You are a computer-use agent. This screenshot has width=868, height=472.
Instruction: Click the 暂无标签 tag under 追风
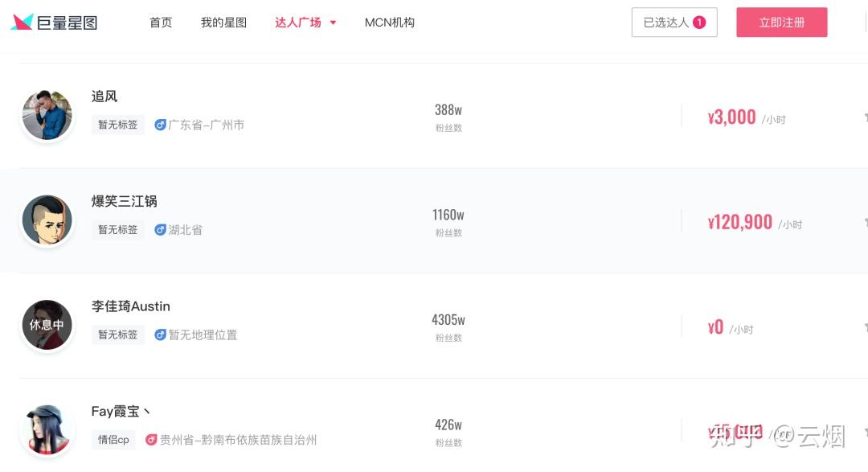tap(117, 125)
